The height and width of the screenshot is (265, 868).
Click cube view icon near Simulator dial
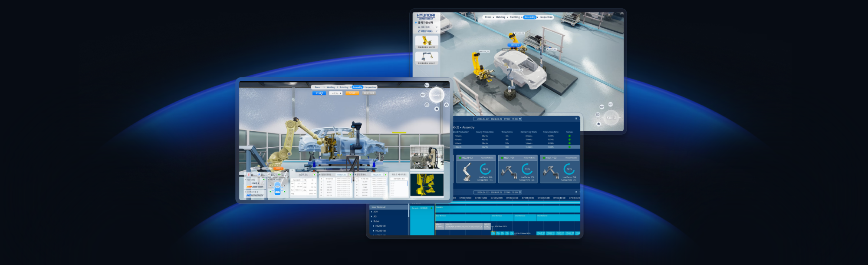(x=427, y=105)
